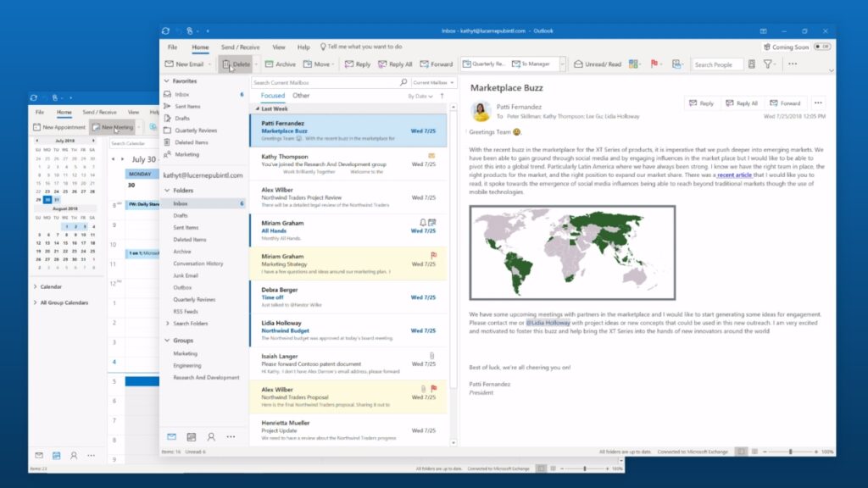Viewport: 868px width, 488px height.
Task: Click the flag on the Alex Wilber Northwind Traders Proposal
Action: tap(433, 388)
